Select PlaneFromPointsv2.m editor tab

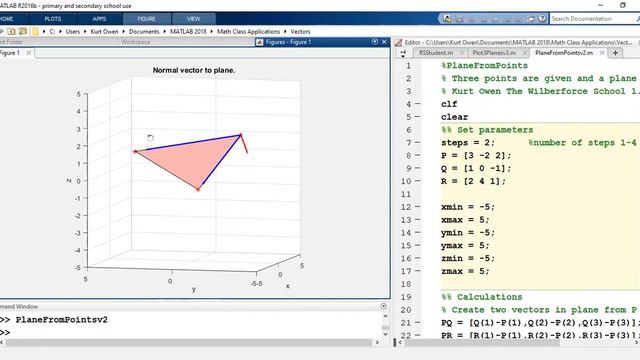click(564, 53)
